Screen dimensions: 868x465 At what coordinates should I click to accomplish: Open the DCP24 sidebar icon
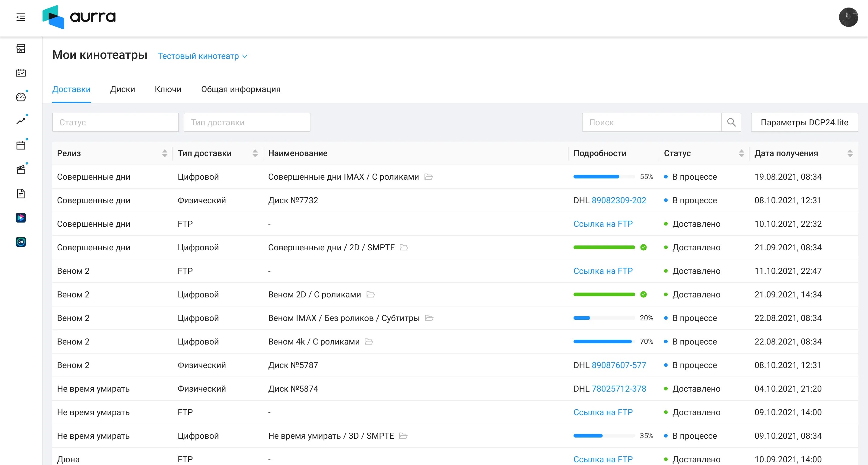(x=21, y=242)
